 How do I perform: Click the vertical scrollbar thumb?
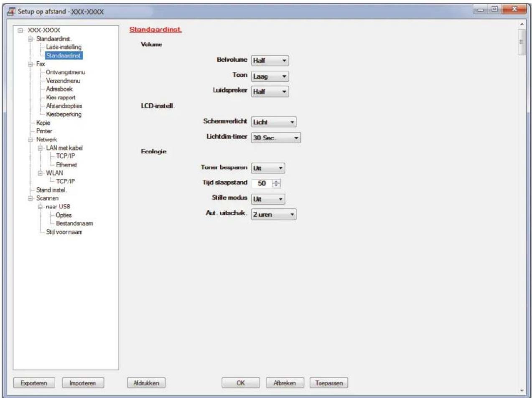click(x=521, y=42)
